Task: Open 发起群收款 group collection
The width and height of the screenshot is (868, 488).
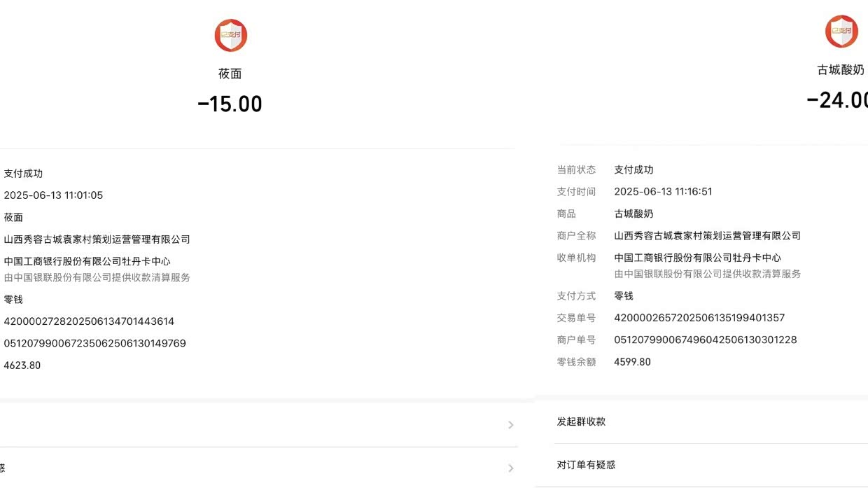Action: click(x=581, y=421)
